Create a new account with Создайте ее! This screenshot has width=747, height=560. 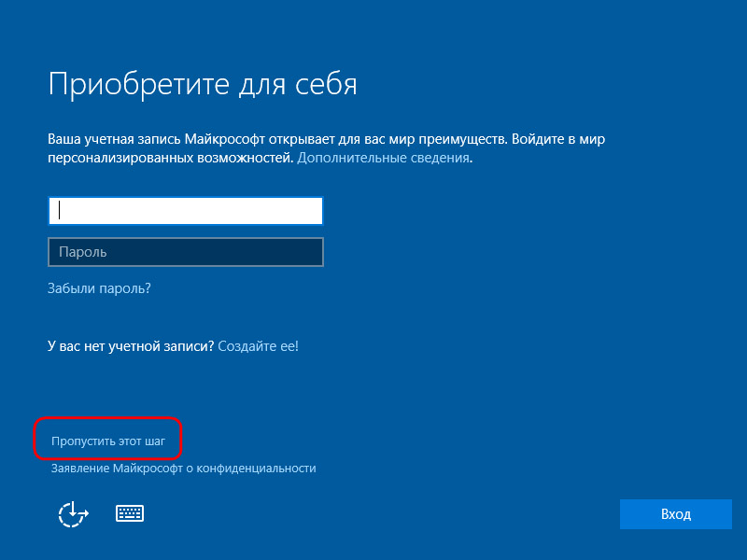tap(259, 346)
